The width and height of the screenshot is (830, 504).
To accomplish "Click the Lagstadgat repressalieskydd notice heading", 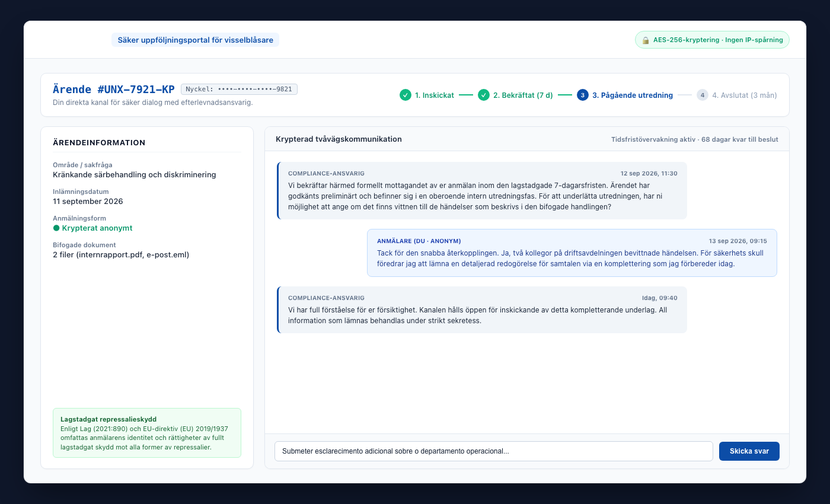I will (x=108, y=419).
